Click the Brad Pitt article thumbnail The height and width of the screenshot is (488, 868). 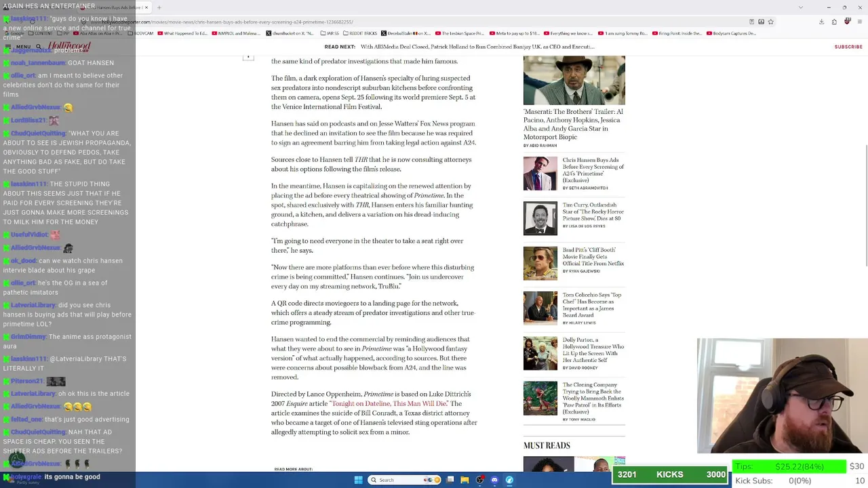[540, 263]
